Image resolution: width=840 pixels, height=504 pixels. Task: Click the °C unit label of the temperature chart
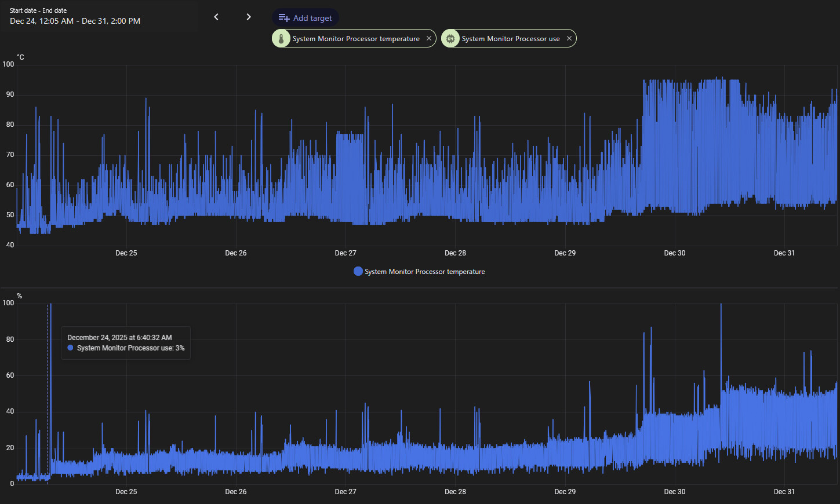coord(21,57)
